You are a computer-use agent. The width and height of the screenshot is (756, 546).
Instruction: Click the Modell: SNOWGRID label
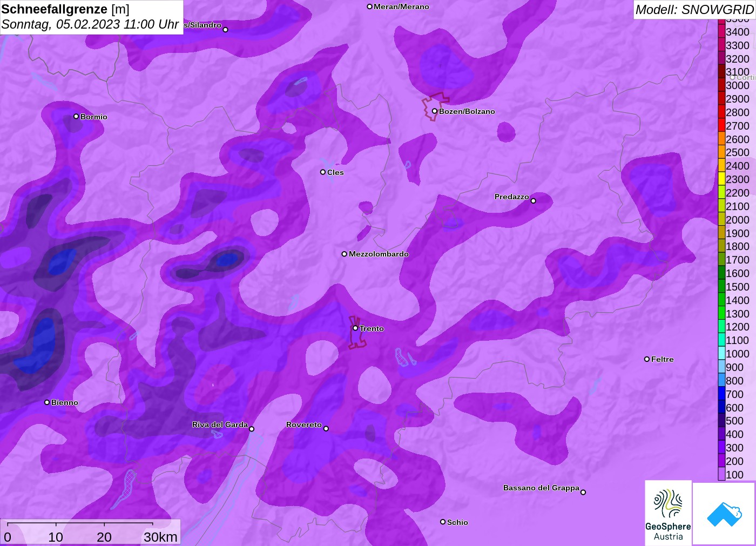click(694, 10)
